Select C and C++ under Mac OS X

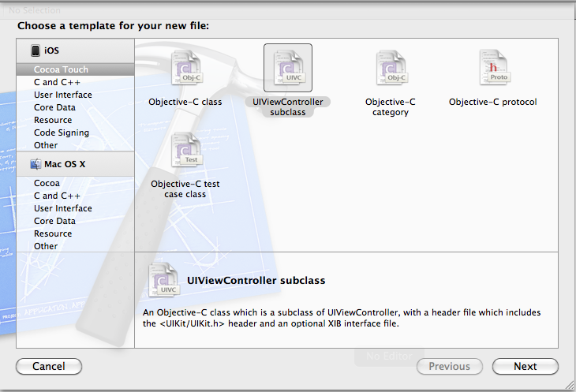[x=75, y=196]
